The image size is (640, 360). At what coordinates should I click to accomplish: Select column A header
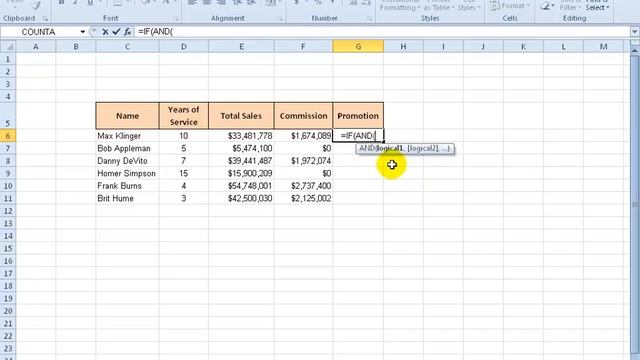click(36, 47)
